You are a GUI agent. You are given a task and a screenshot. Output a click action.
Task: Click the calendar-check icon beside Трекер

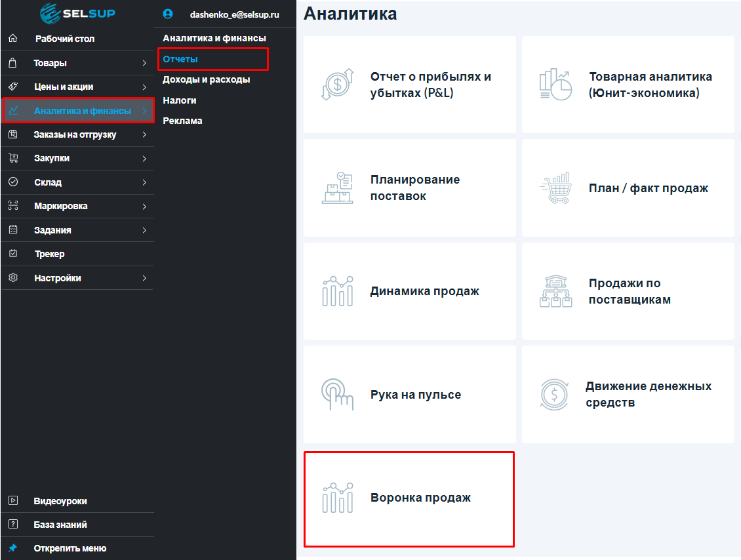click(x=13, y=253)
